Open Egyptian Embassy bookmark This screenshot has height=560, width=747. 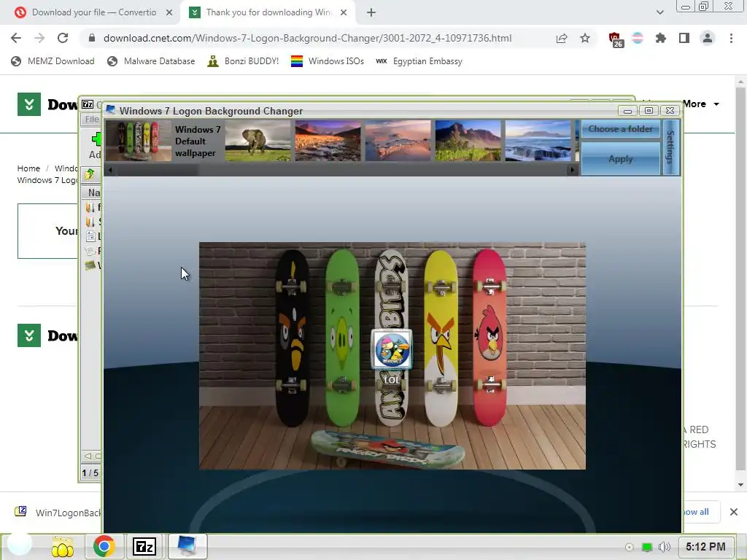click(419, 61)
